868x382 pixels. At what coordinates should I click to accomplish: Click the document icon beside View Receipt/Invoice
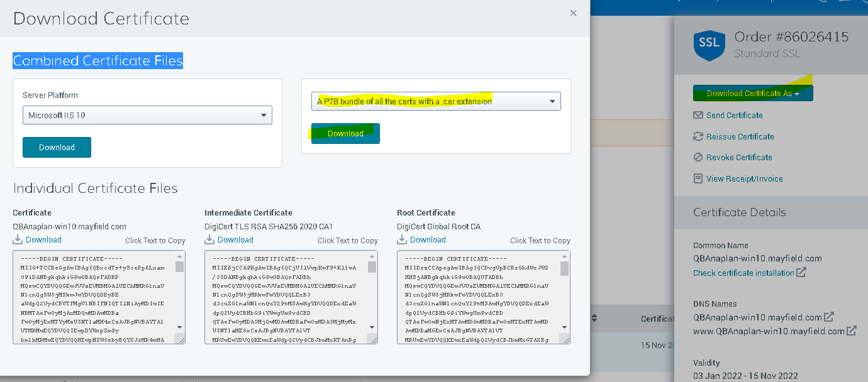pyautogui.click(x=698, y=179)
